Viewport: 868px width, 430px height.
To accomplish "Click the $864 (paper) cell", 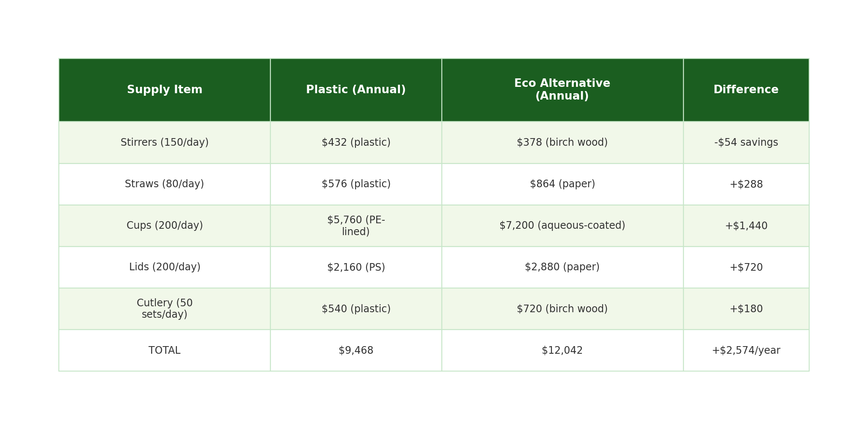I will pos(562,184).
